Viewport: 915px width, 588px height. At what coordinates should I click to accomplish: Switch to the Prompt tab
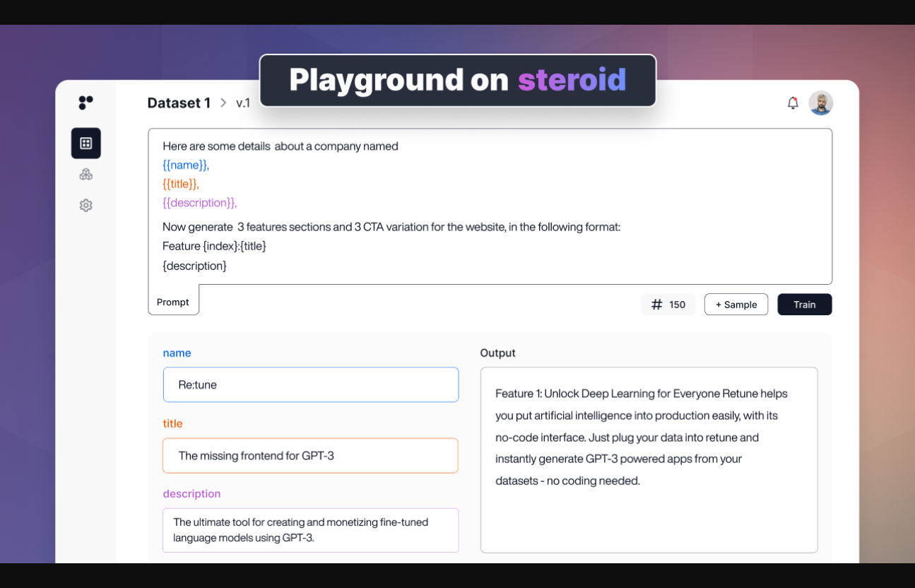[173, 302]
